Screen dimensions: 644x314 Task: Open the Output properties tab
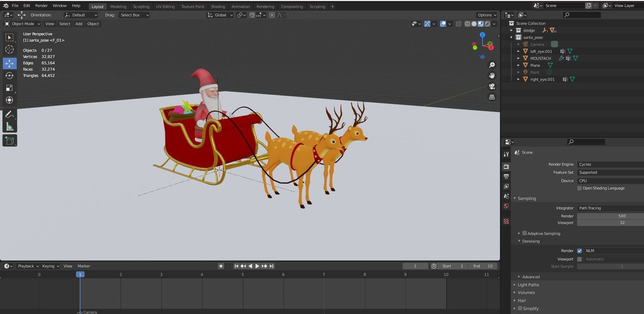(506, 177)
